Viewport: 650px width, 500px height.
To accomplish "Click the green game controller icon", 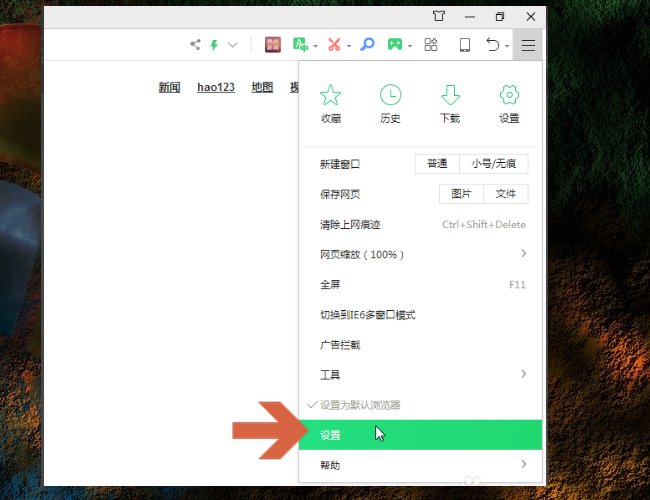I will (395, 44).
